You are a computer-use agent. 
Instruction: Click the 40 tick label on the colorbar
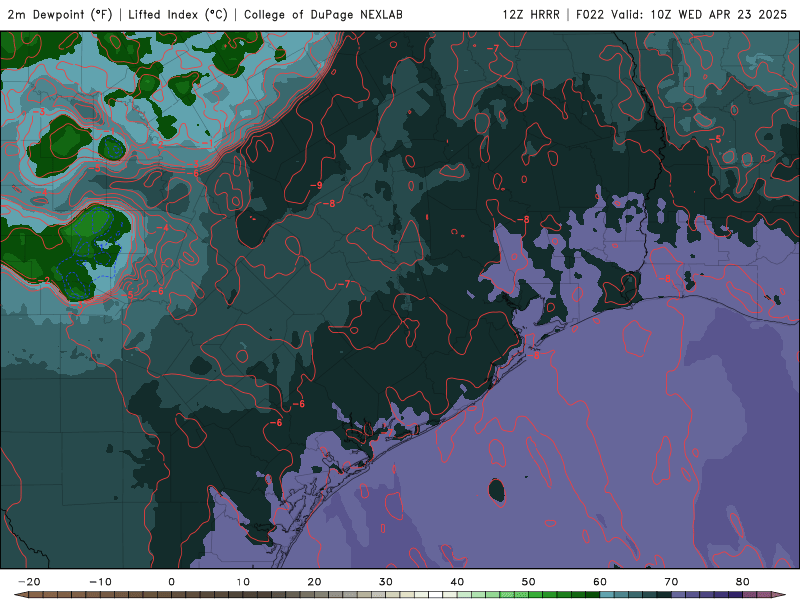coord(457,582)
